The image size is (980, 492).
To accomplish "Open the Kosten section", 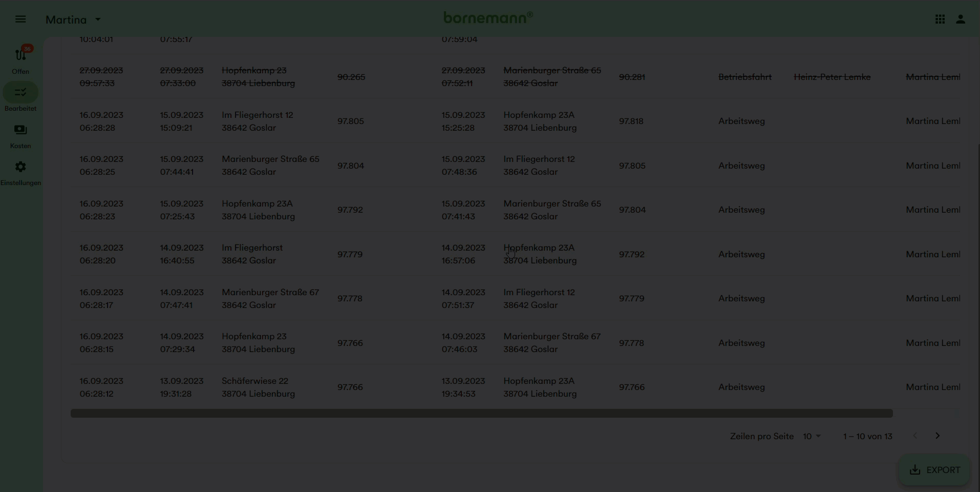I will coord(20,135).
